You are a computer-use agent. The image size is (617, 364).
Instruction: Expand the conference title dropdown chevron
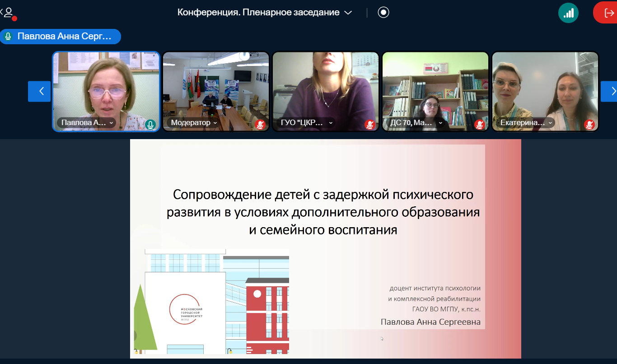(348, 13)
